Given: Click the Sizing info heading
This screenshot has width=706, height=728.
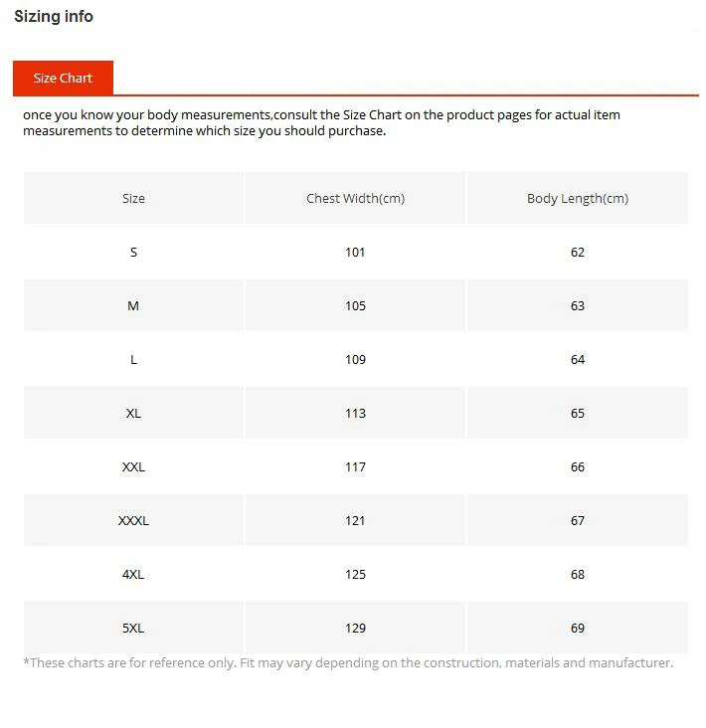Looking at the screenshot, I should coord(54,16).
